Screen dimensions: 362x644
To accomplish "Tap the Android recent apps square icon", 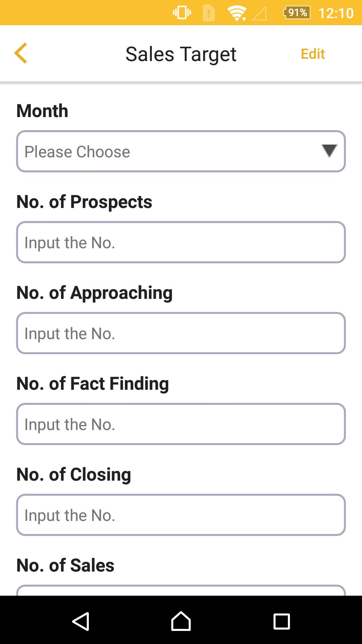I will [x=282, y=622].
